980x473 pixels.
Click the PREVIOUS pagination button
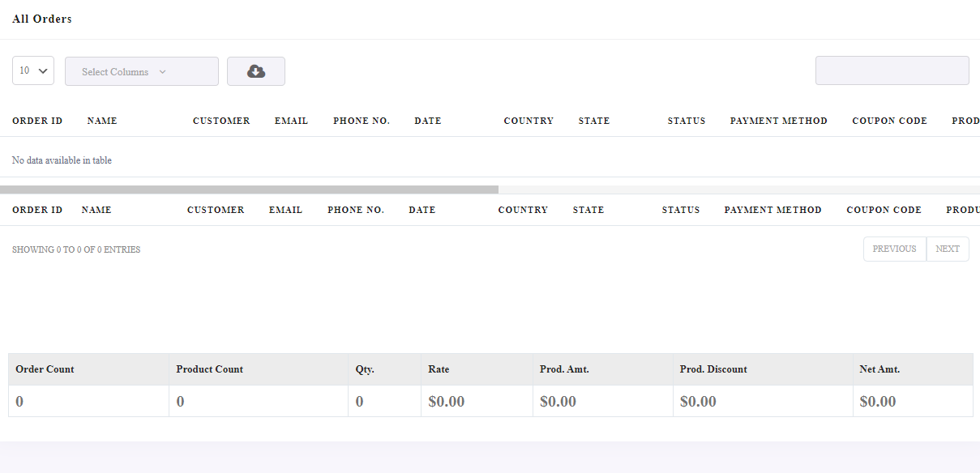[x=894, y=249]
